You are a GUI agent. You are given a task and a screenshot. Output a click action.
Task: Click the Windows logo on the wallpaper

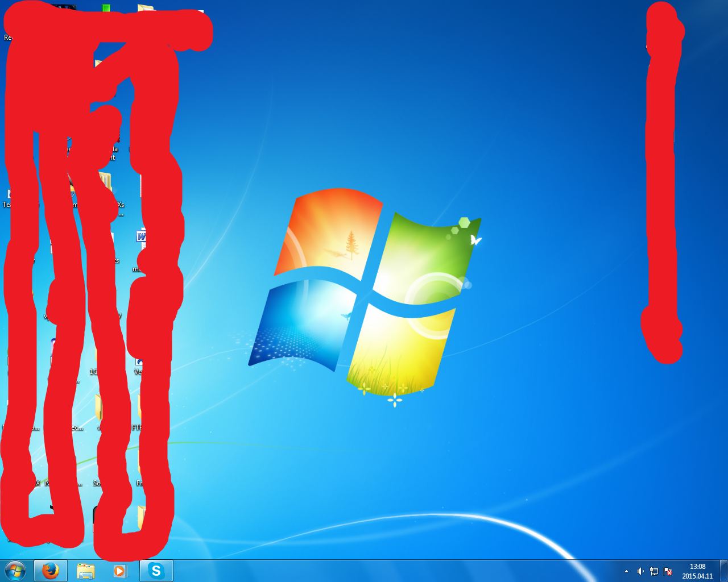[x=365, y=294]
